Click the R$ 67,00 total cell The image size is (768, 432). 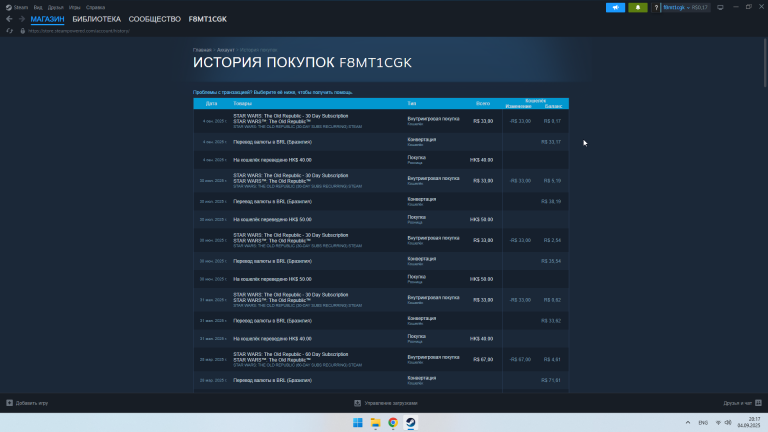coord(483,360)
